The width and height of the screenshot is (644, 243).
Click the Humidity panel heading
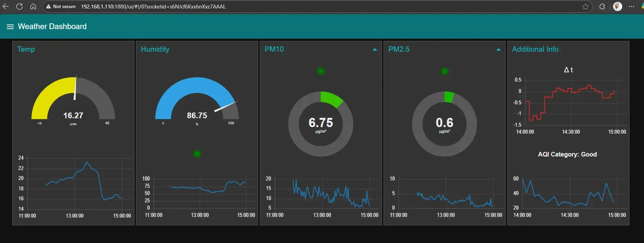155,49
